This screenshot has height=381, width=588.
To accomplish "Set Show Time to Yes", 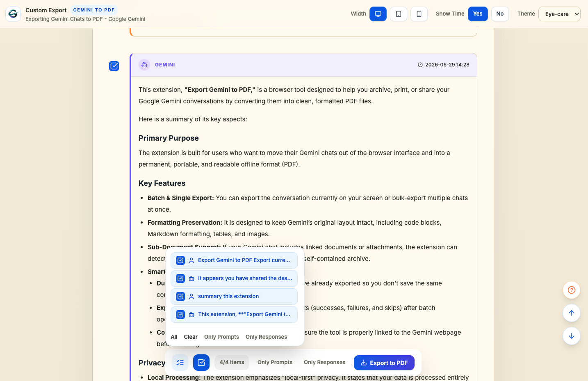I will (478, 14).
